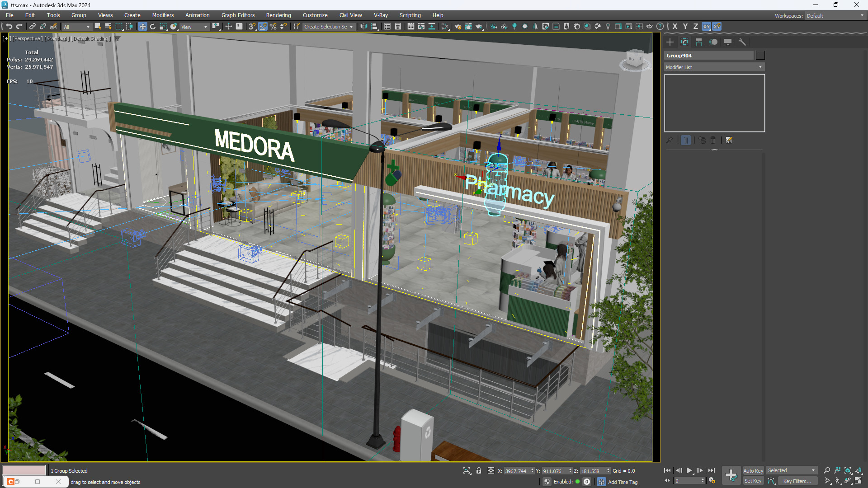Click the object color swatch beside Group904

point(760,55)
